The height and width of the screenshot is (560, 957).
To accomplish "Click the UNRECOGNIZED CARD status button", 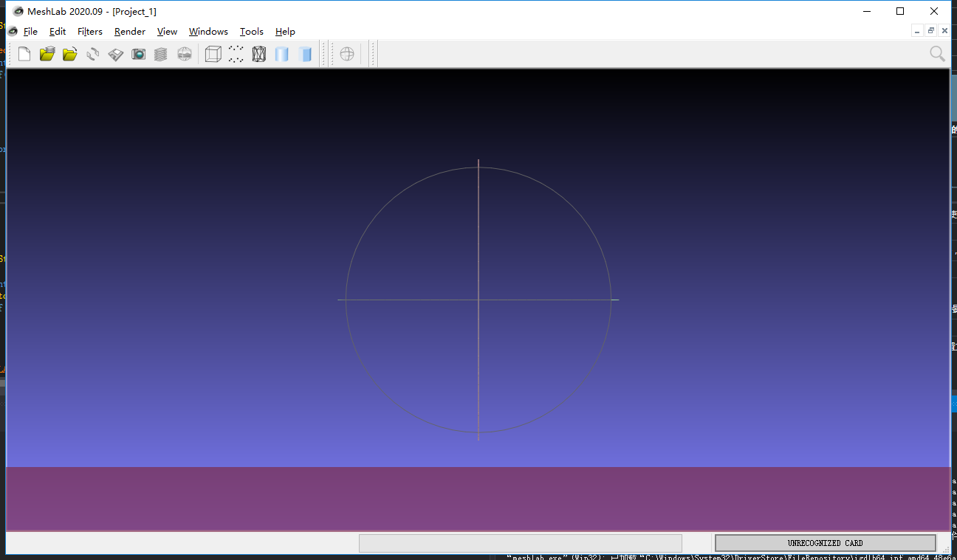I will 825,542.
